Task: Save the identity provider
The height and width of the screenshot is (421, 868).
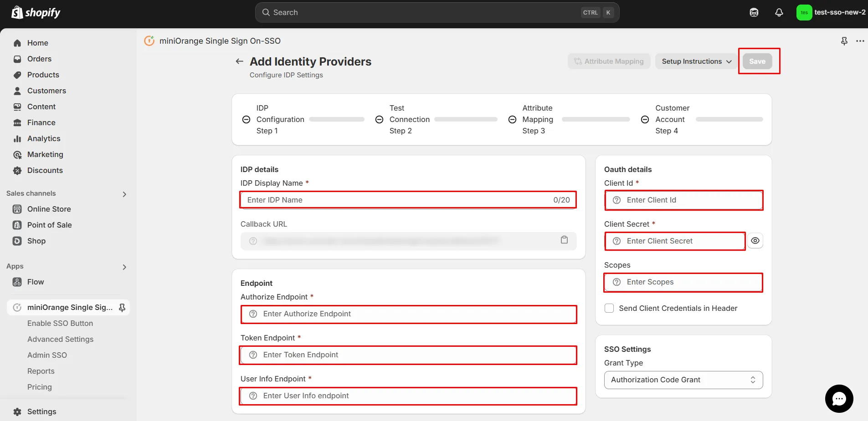Action: tap(757, 61)
